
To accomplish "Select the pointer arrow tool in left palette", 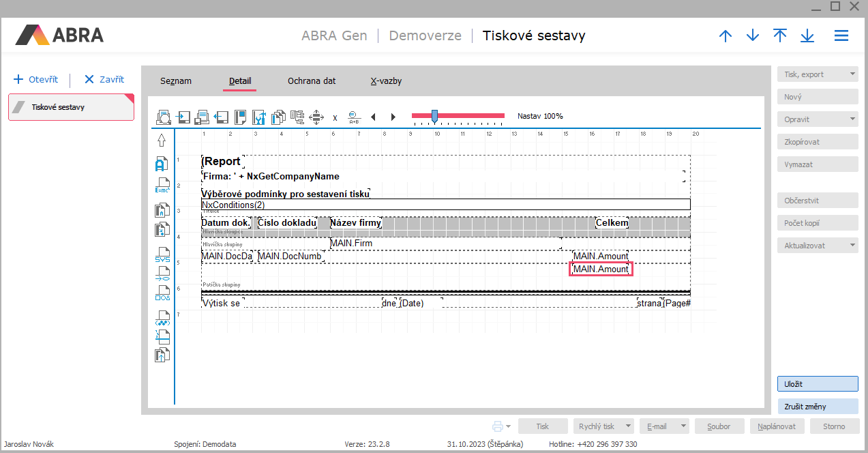I will click(162, 140).
